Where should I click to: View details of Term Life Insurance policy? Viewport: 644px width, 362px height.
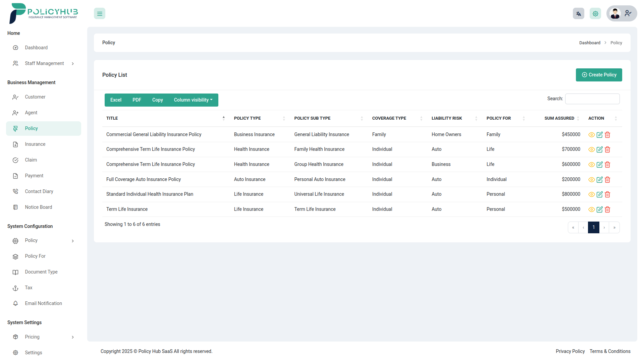click(x=591, y=209)
